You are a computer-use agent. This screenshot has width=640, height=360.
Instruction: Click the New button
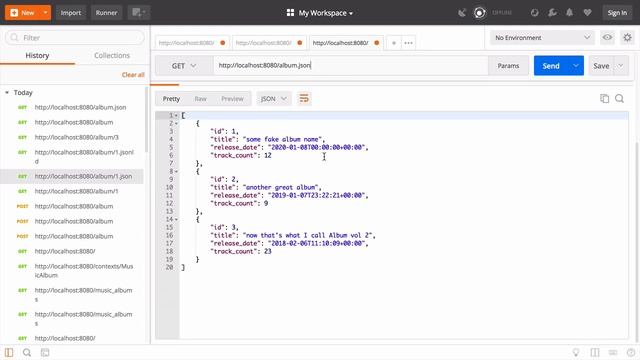click(23, 13)
